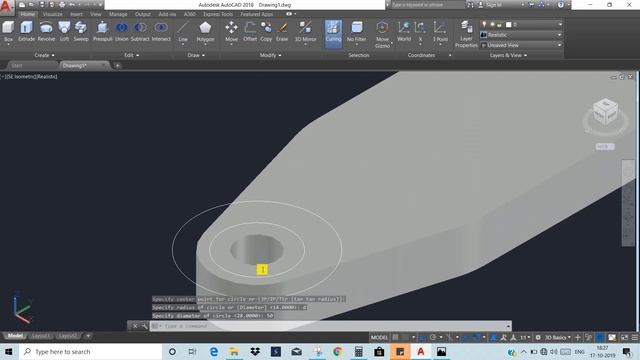Click the Move Gizmo icon
640x360 pixels.
[382, 34]
